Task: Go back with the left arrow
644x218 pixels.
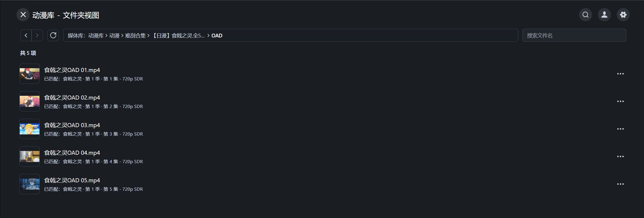Action: [x=26, y=35]
